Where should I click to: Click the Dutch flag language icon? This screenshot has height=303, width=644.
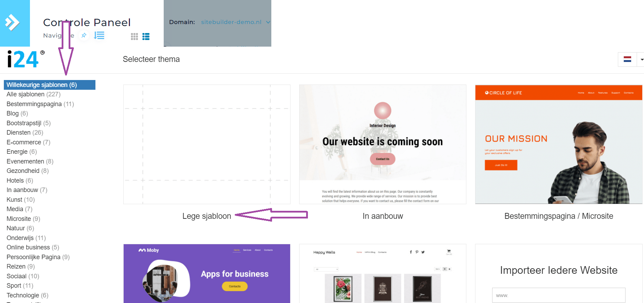(x=627, y=59)
